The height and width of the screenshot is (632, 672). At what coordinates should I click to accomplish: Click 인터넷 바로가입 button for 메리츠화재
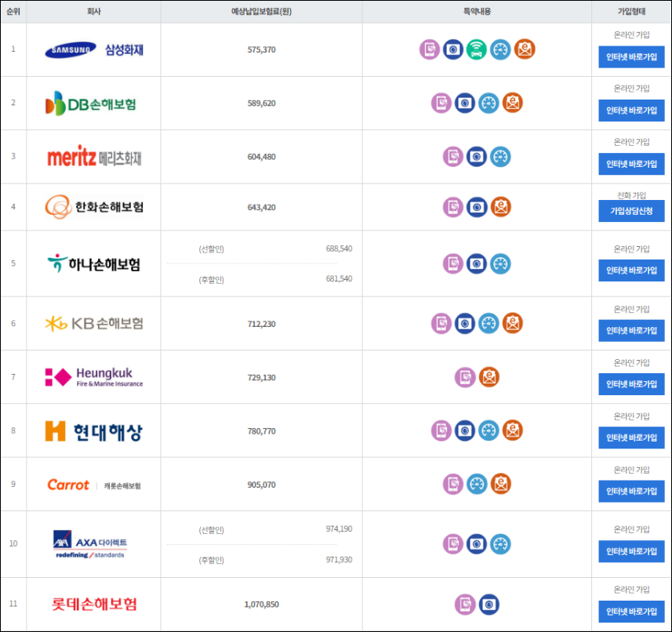coord(631,164)
